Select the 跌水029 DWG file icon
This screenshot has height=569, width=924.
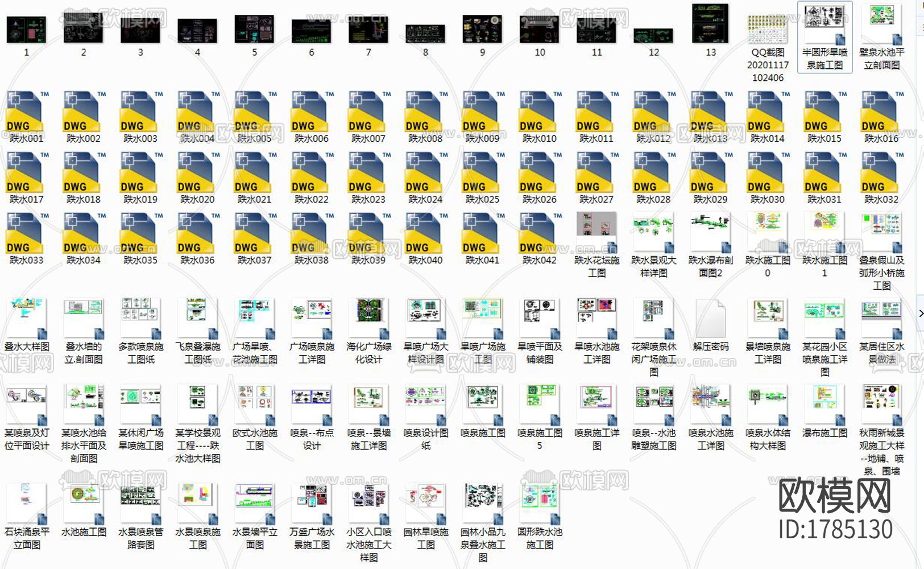click(710, 172)
